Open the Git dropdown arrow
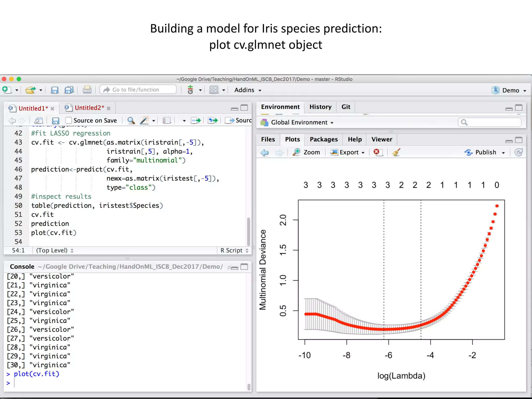The width and height of the screenshot is (532, 399). pos(200,90)
